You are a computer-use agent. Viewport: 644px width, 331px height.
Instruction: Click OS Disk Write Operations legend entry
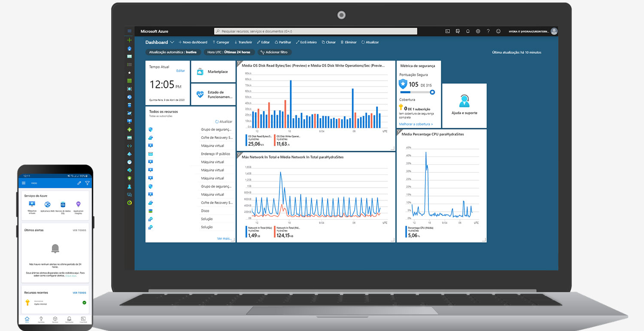point(287,140)
